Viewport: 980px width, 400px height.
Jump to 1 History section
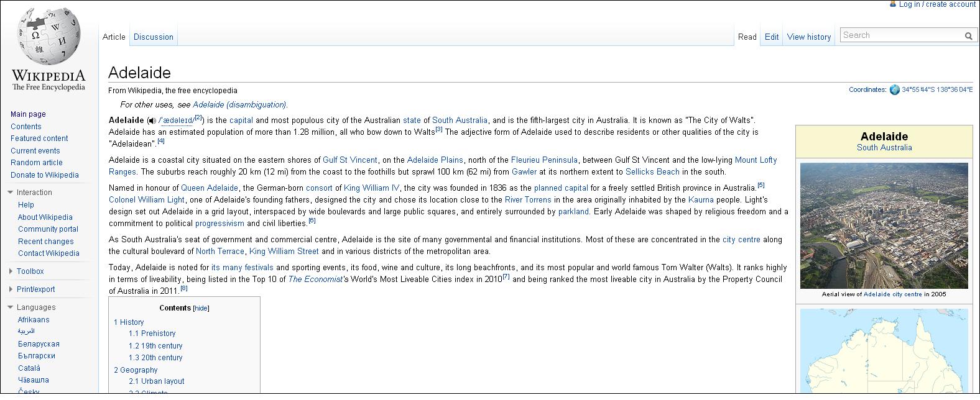point(129,322)
